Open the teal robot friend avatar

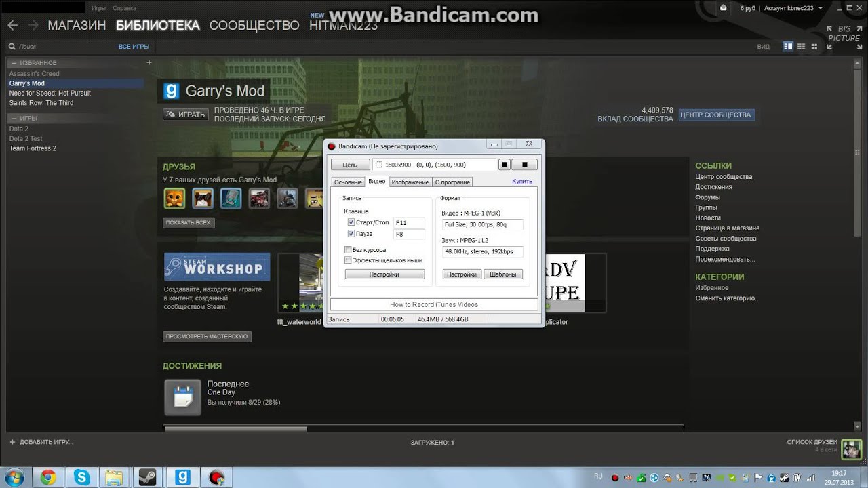tap(231, 198)
